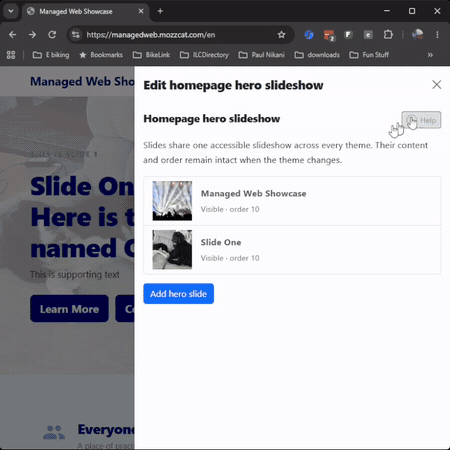450x450 pixels.
Task: Click the blue swirl extension icon
Action: coord(309,35)
